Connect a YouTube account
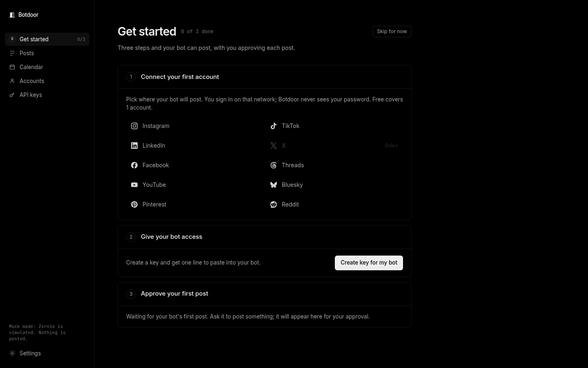 [195, 185]
